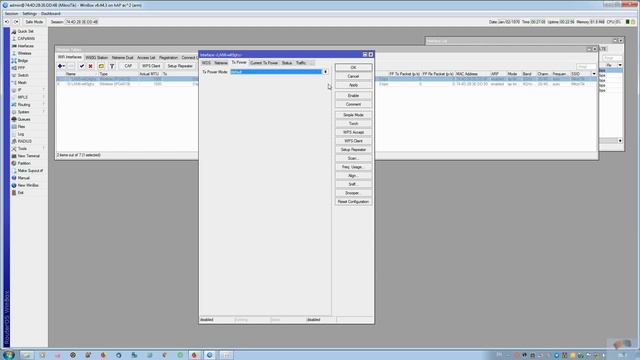Click the Comment button in the Interface dialog

point(353,104)
